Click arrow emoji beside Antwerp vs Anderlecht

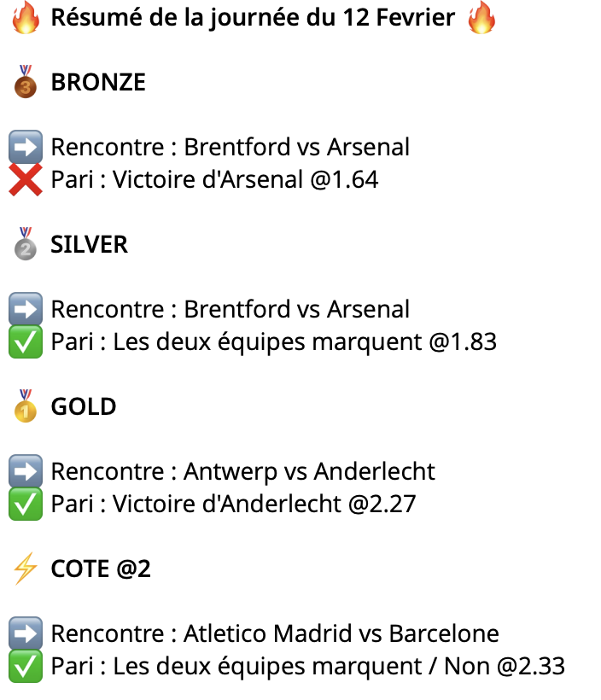pos(26,471)
